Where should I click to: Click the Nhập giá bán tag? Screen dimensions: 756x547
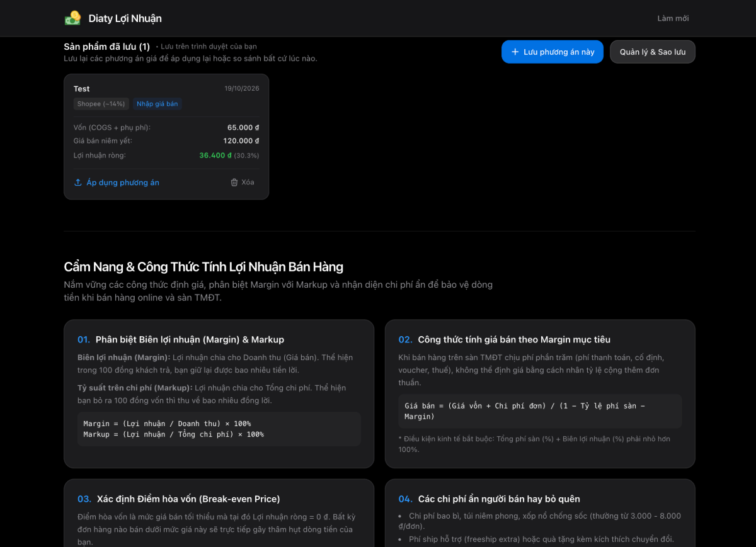click(157, 104)
